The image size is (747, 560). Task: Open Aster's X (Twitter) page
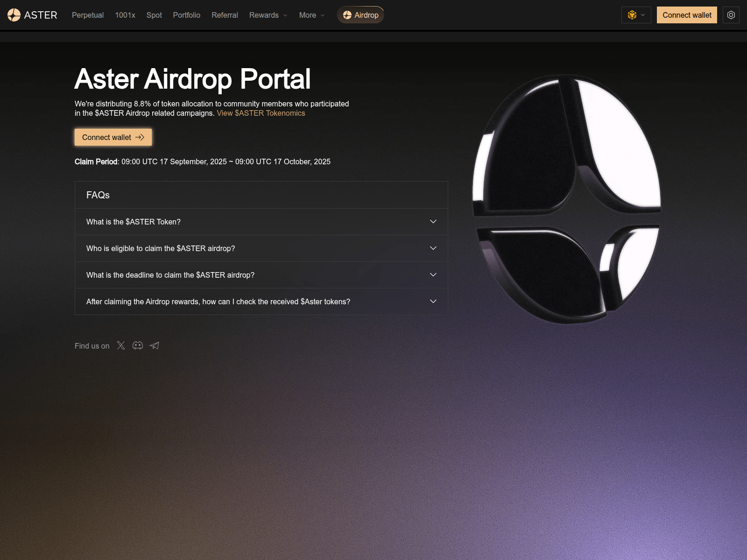tap(121, 345)
